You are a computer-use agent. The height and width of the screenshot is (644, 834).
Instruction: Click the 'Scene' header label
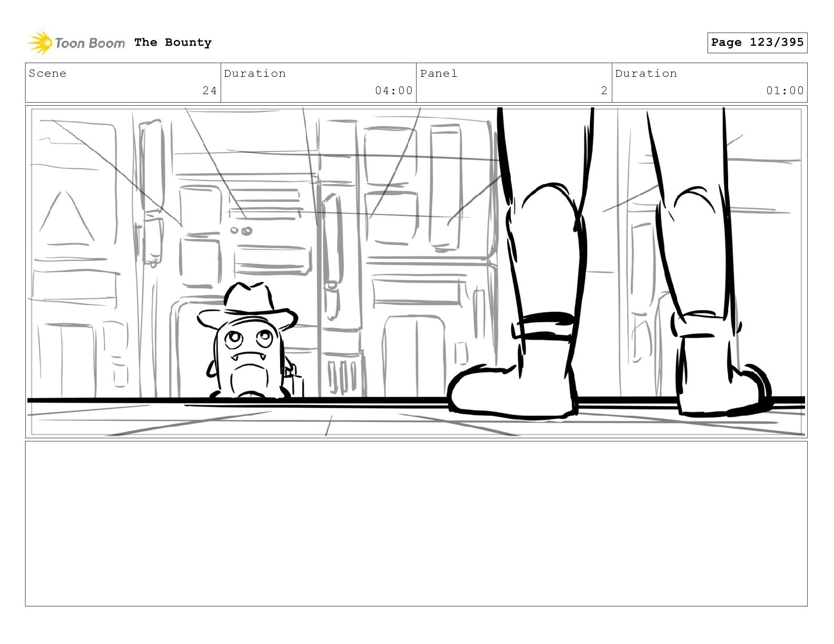[48, 74]
